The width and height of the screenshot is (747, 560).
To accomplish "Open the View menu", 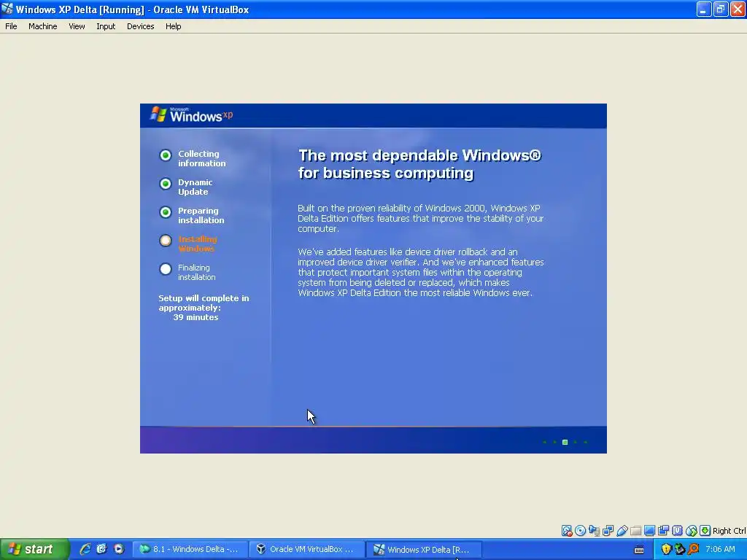I will (x=77, y=26).
